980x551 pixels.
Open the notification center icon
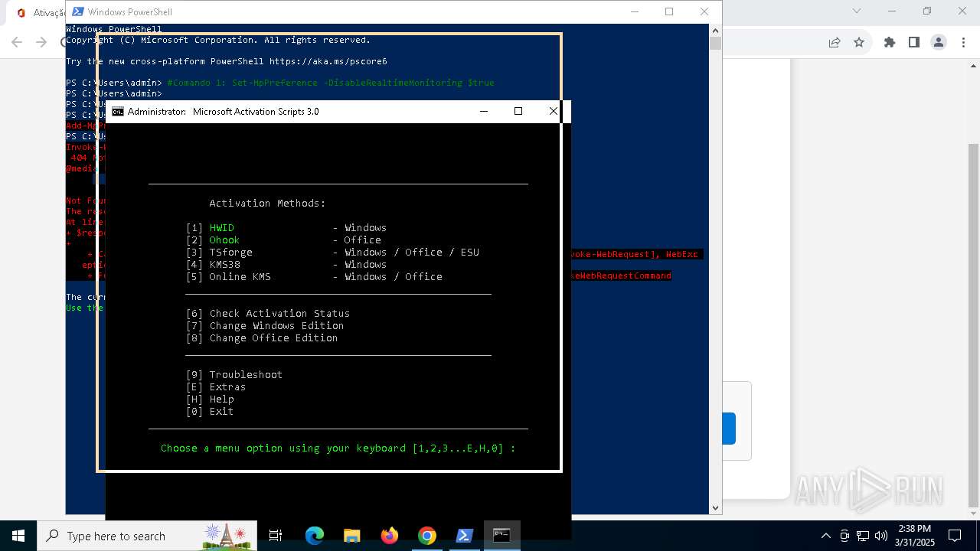[955, 536]
